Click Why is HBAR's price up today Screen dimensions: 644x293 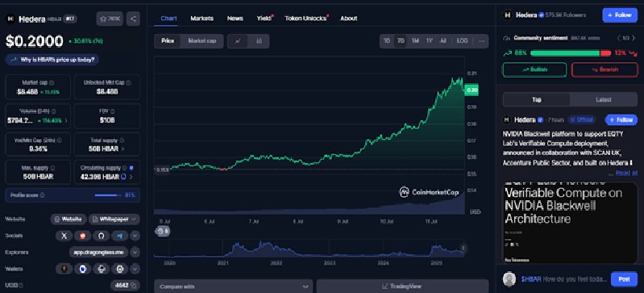52,60
